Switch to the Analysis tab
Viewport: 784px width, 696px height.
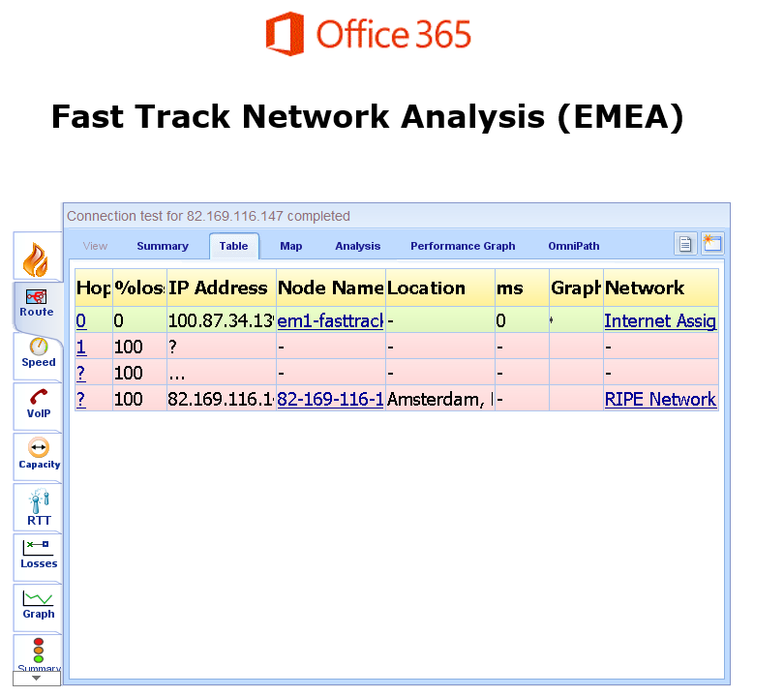[x=357, y=246]
